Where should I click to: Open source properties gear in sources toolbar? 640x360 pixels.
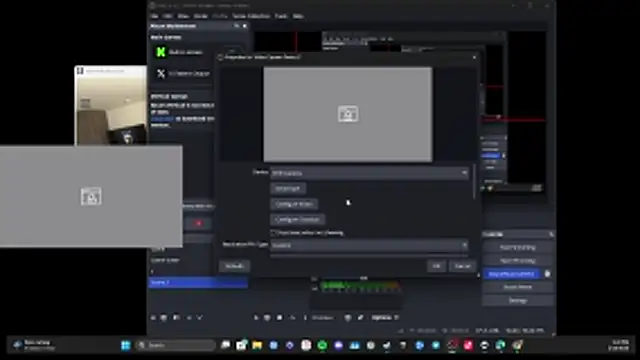click(x=280, y=318)
